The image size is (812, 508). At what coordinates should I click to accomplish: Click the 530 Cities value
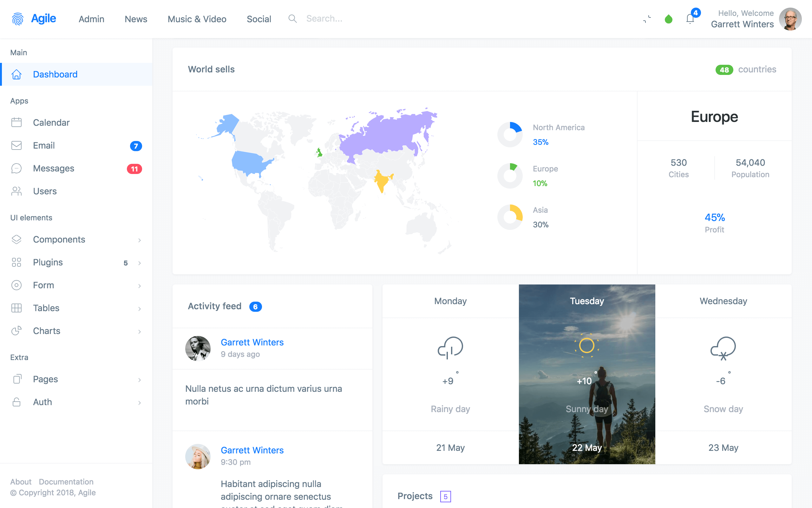click(x=678, y=163)
